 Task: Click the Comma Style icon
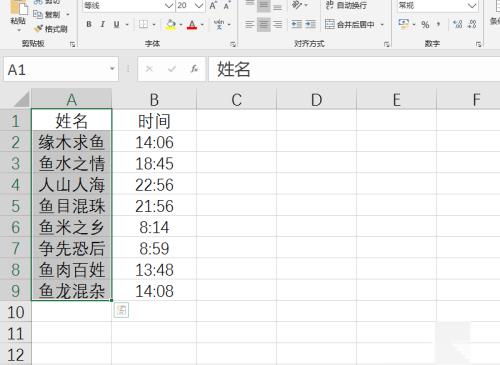(438, 24)
